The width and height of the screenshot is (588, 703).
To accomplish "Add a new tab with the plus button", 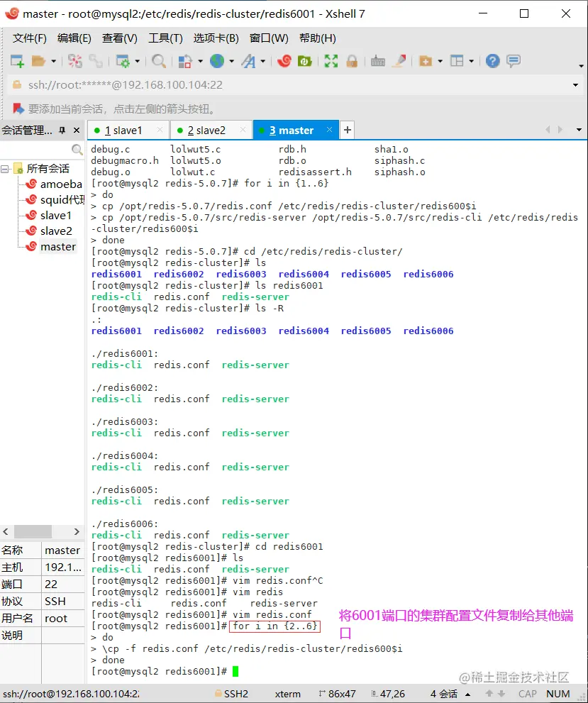I will click(x=348, y=130).
